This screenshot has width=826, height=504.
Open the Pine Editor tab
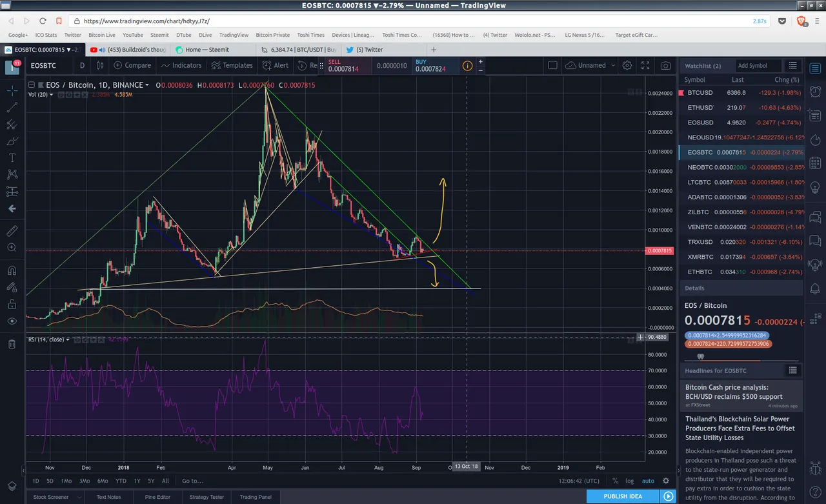coord(158,497)
